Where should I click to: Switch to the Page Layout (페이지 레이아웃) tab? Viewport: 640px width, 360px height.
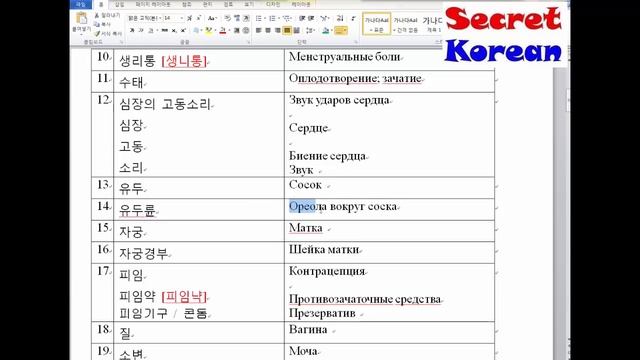(153, 4)
